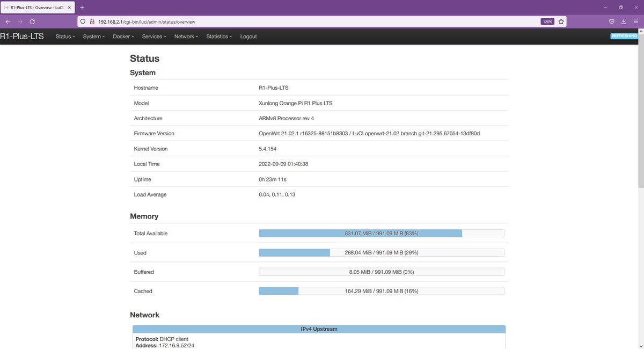This screenshot has height=349, width=644.
Task: Expand the Docker dropdown menu
Action: point(123,37)
